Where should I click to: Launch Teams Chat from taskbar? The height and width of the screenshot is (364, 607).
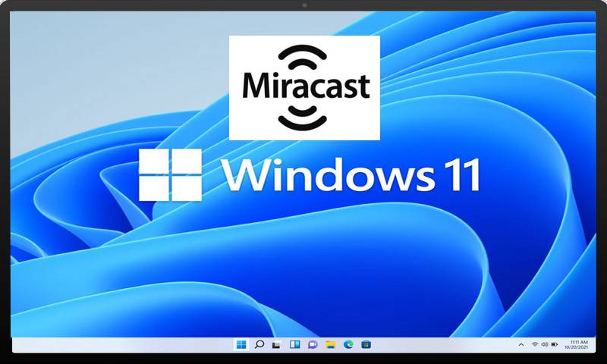313,344
